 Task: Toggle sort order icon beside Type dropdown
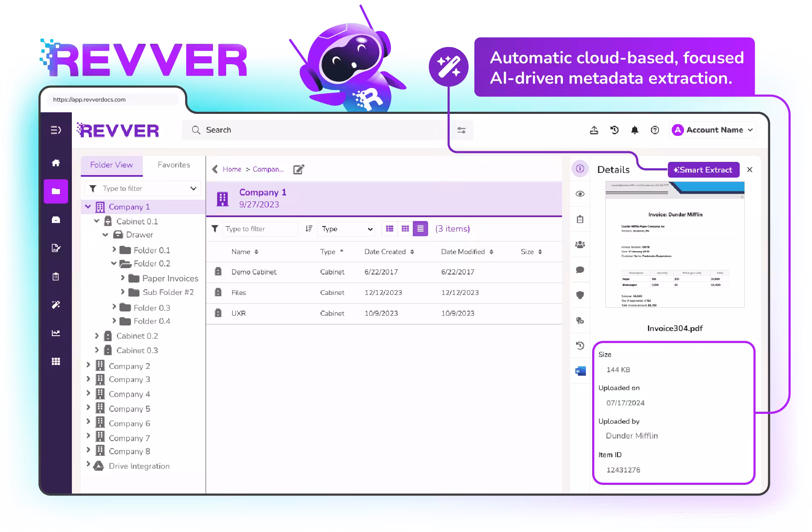(x=309, y=229)
